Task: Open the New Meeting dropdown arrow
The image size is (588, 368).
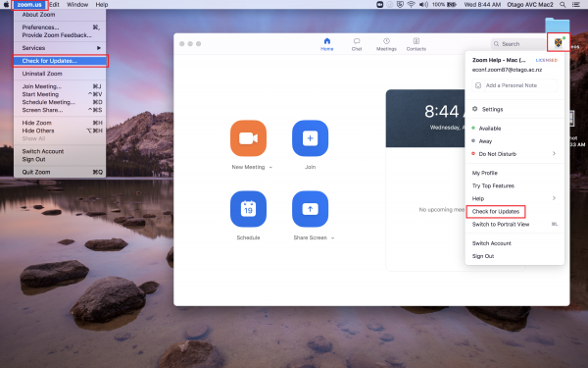Action: coord(270,168)
